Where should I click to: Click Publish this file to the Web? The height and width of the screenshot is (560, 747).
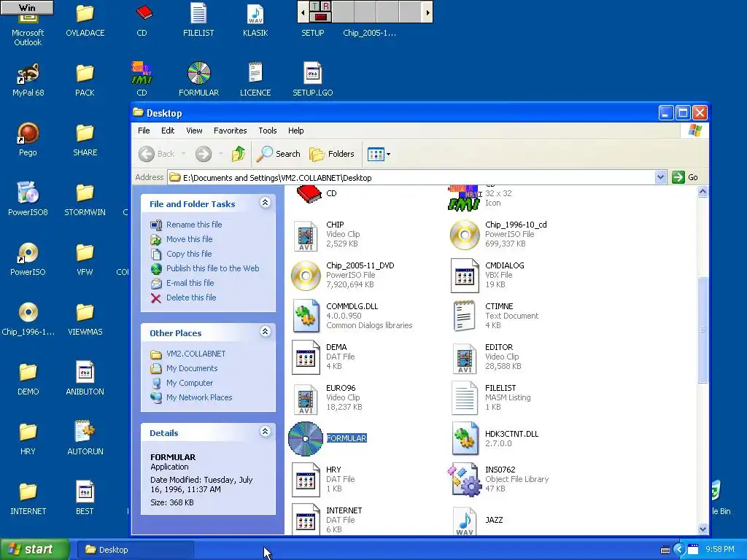(212, 268)
